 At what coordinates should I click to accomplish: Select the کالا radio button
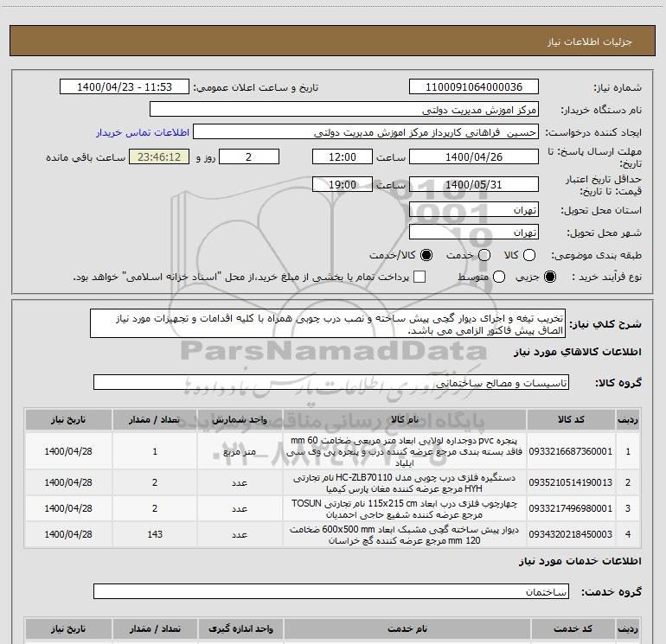529,255
